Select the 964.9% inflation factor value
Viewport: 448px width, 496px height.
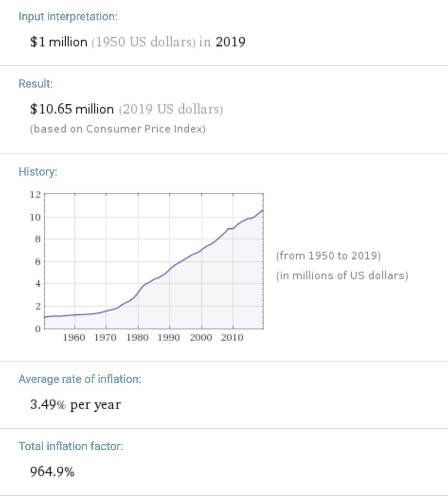(52, 472)
